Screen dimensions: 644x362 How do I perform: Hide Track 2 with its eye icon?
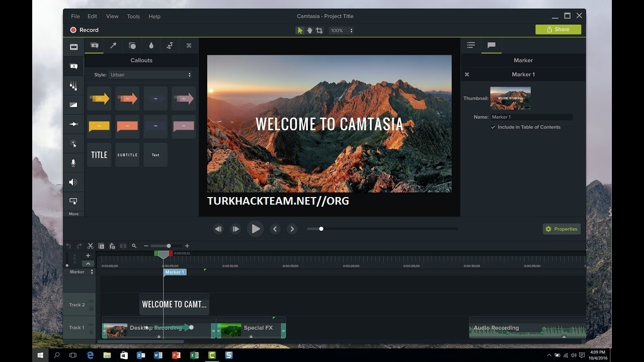92,302
